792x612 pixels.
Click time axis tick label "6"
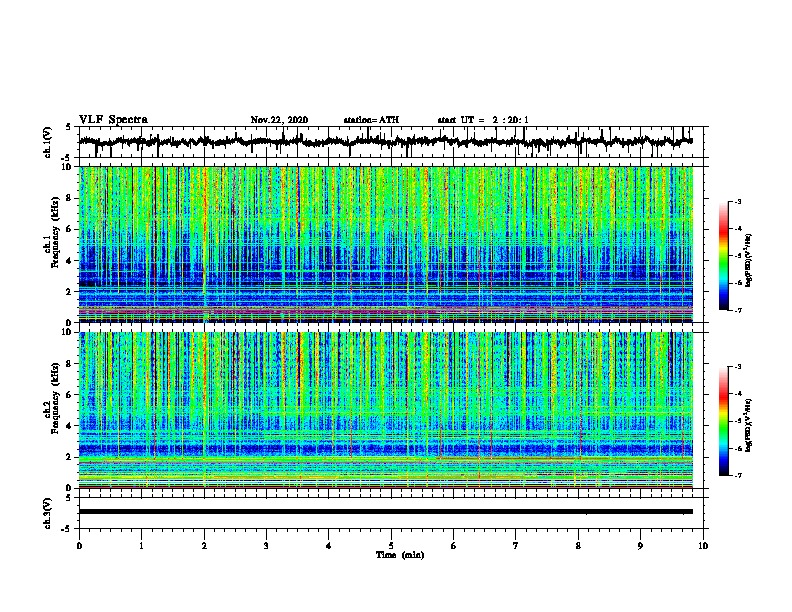click(x=454, y=546)
